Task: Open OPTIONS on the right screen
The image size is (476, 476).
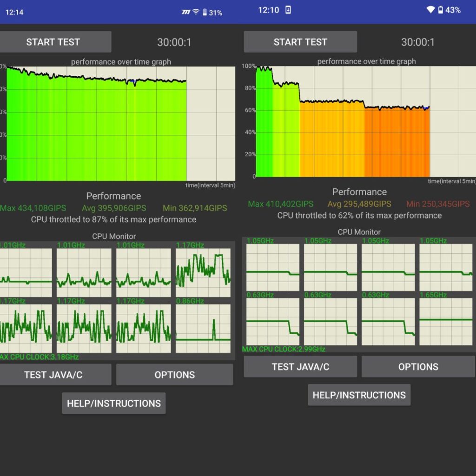Action: pos(418,367)
